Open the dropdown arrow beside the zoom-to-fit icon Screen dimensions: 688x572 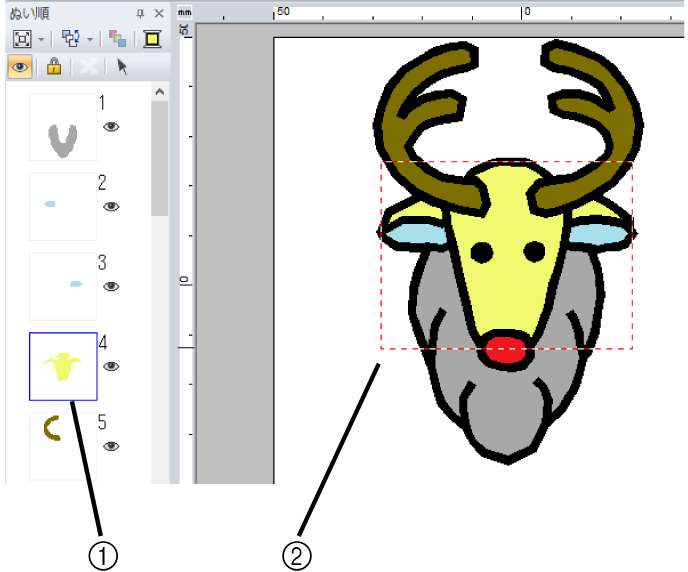click(x=41, y=39)
